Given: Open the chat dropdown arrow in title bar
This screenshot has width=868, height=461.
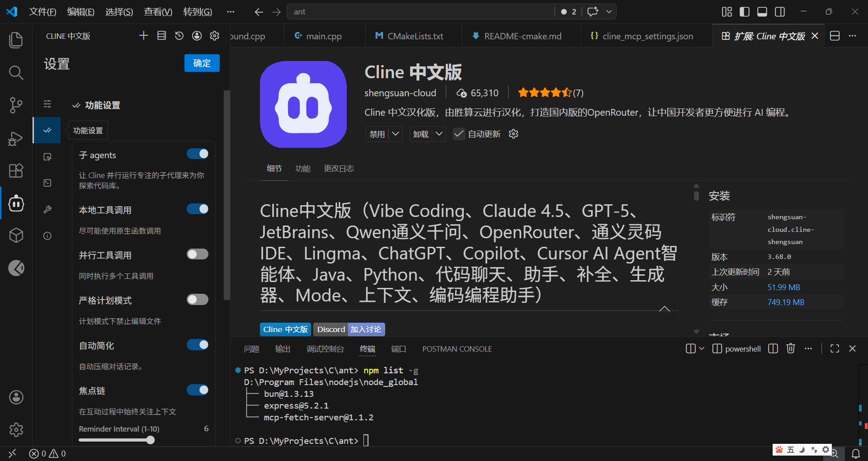Looking at the screenshot, I should (x=609, y=12).
